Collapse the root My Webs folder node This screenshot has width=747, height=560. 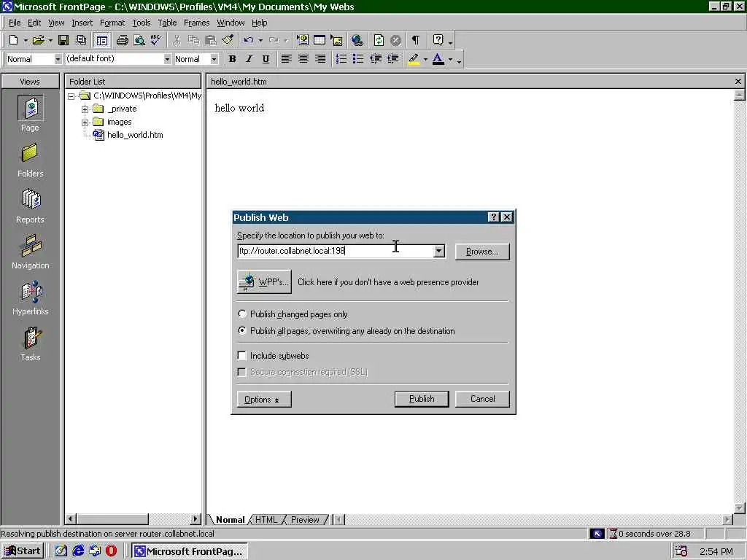coord(71,96)
